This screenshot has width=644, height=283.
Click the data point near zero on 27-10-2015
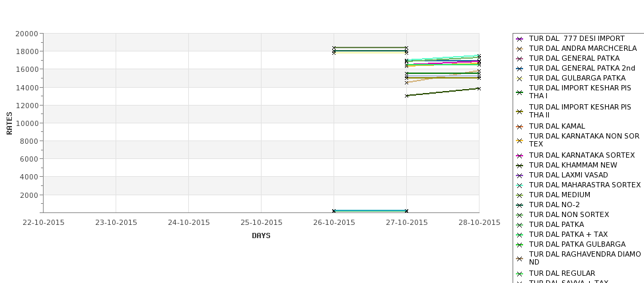pos(407,211)
